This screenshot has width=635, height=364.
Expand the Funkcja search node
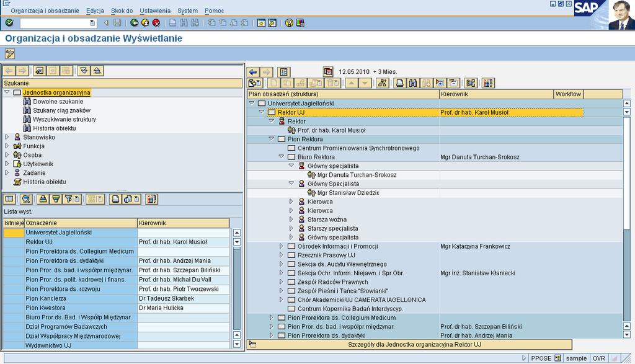click(x=7, y=146)
